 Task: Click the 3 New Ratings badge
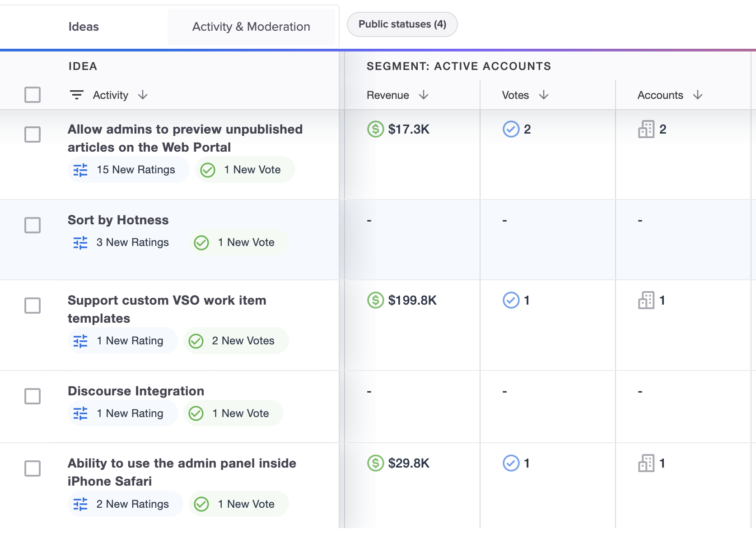[x=126, y=242]
